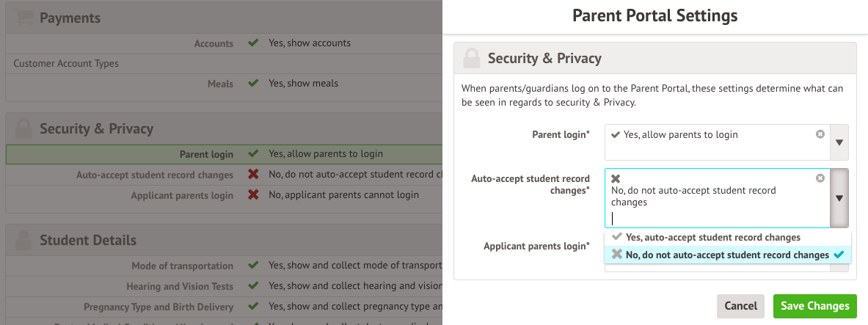This screenshot has height=325, width=868.
Task: Click the Student Details person icon
Action: pyautogui.click(x=23, y=240)
